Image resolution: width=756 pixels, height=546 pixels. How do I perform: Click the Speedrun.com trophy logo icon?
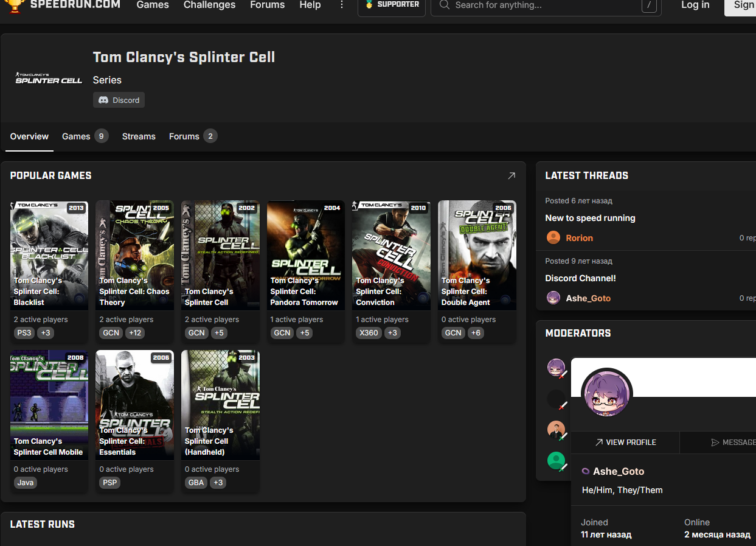(13, 5)
